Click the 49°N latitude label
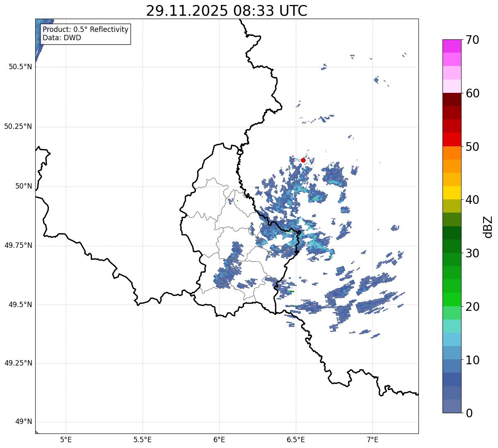 (24, 422)
